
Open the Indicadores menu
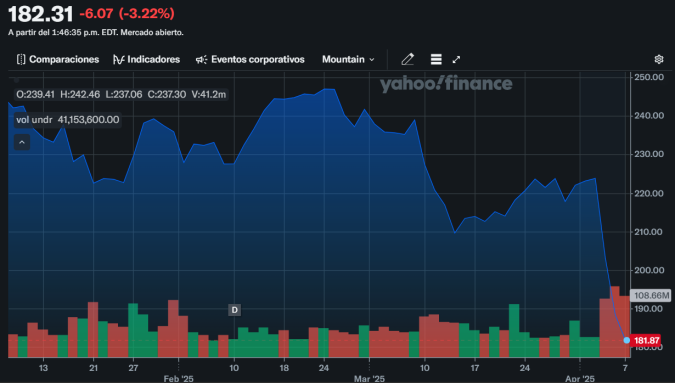(146, 59)
